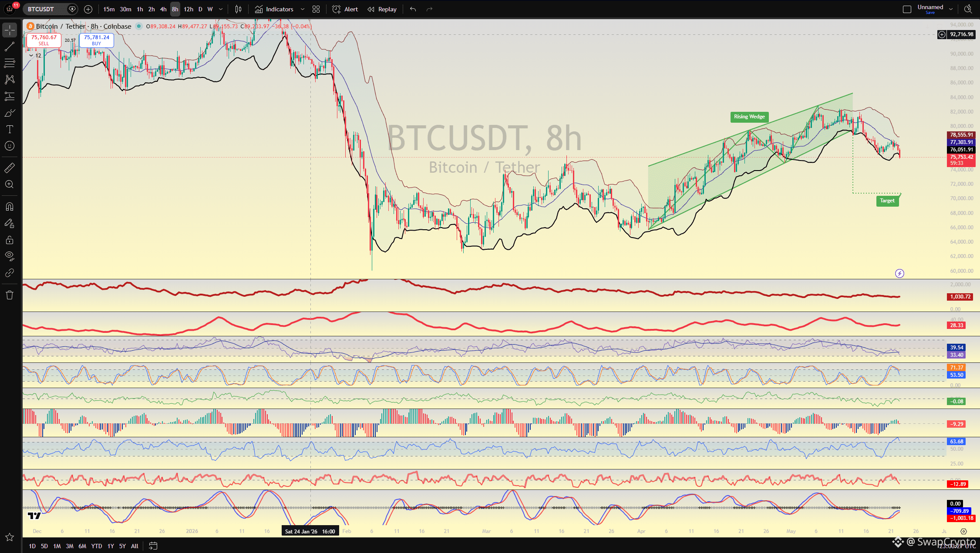Switch to the 15m timeframe
This screenshot has height=553, width=980.
(x=109, y=9)
